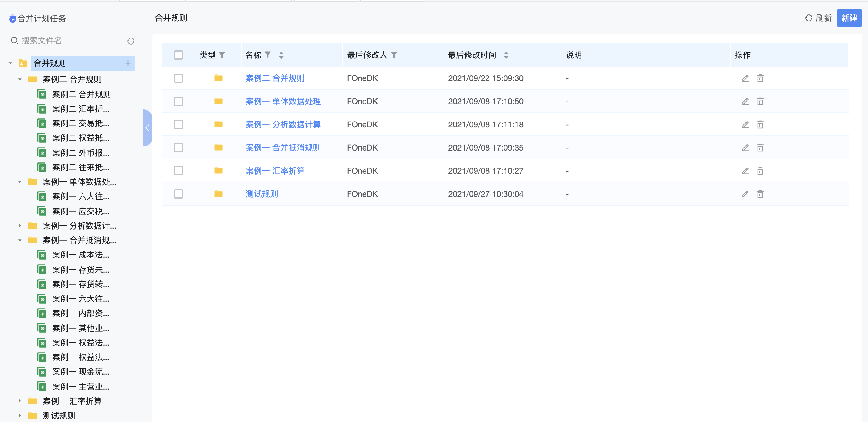This screenshot has width=868, height=422.
Task: Click edit icon for 案例二 合并规则 row
Action: 745,78
